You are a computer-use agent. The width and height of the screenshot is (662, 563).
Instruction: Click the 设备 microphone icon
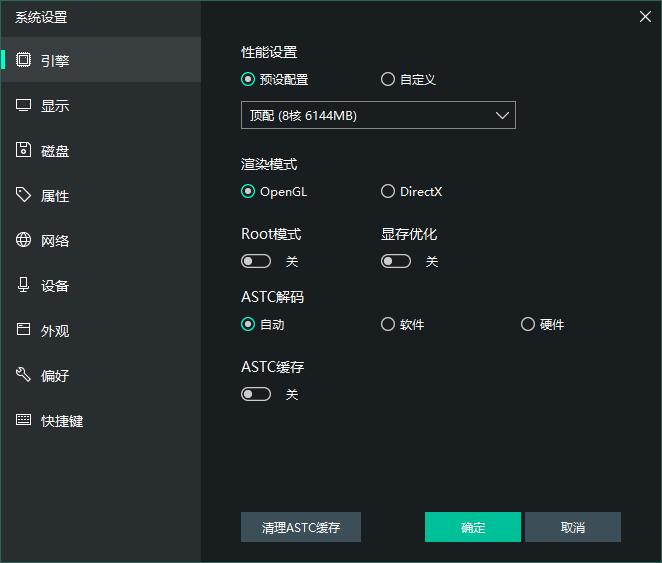pyautogui.click(x=23, y=285)
